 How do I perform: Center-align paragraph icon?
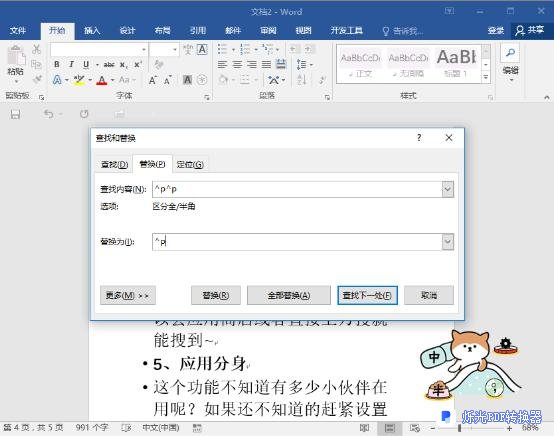(x=237, y=65)
